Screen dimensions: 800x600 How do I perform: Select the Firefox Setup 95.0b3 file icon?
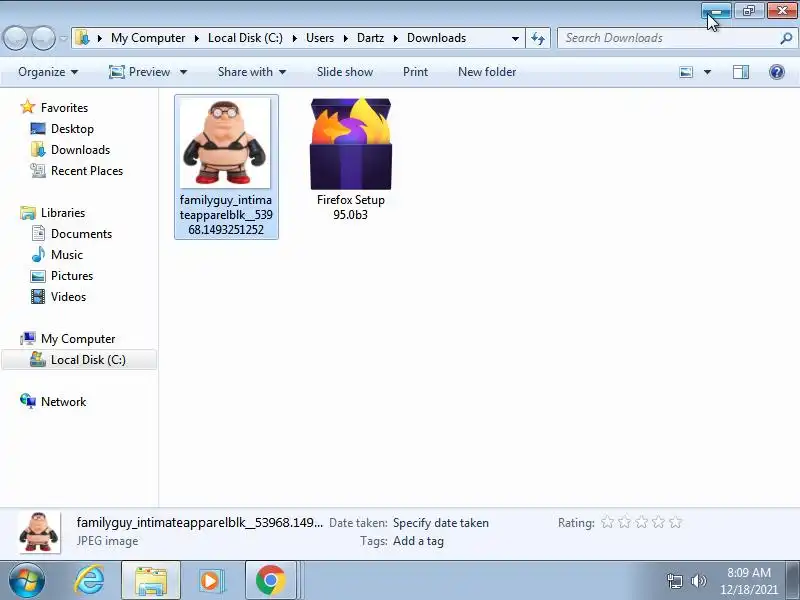(351, 143)
